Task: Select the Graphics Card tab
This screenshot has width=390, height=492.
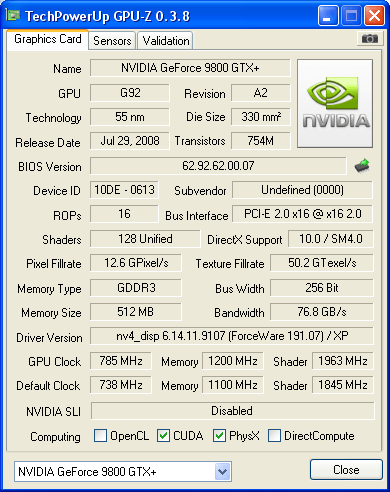Action: tap(48, 39)
